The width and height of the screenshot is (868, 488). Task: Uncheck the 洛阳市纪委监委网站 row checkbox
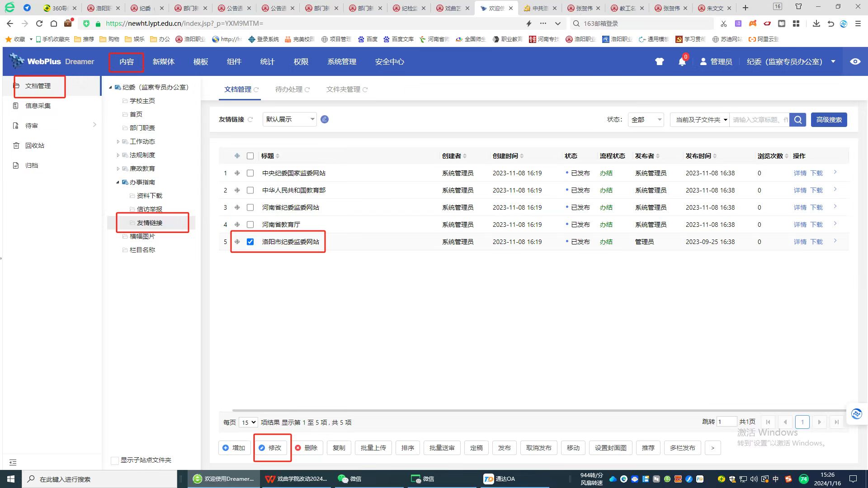(250, 242)
